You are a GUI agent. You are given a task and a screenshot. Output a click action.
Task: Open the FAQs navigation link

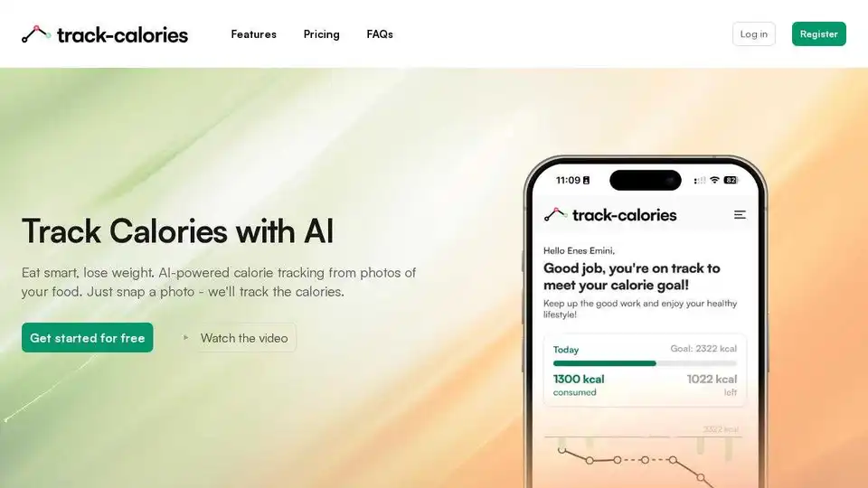pyautogui.click(x=380, y=34)
